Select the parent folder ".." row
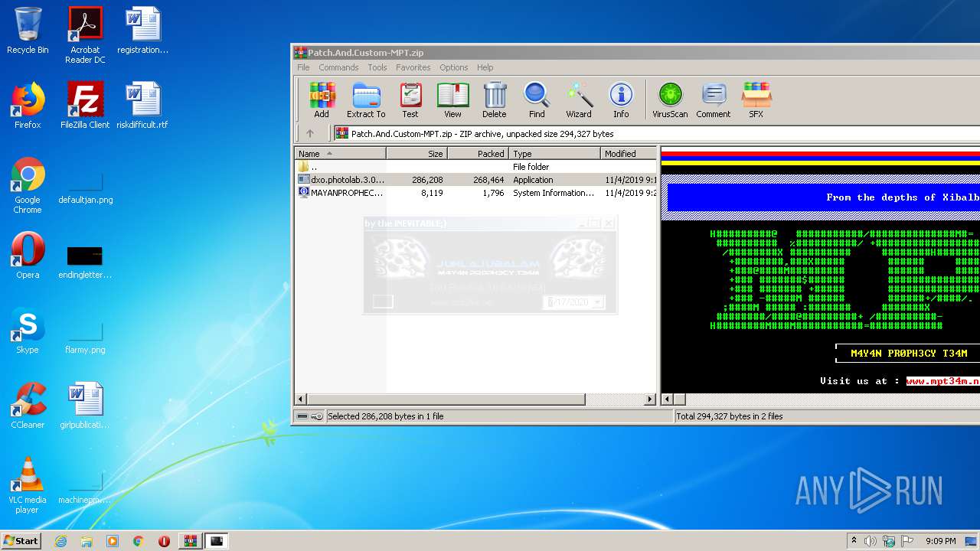This screenshot has width=980, height=551. coord(476,167)
